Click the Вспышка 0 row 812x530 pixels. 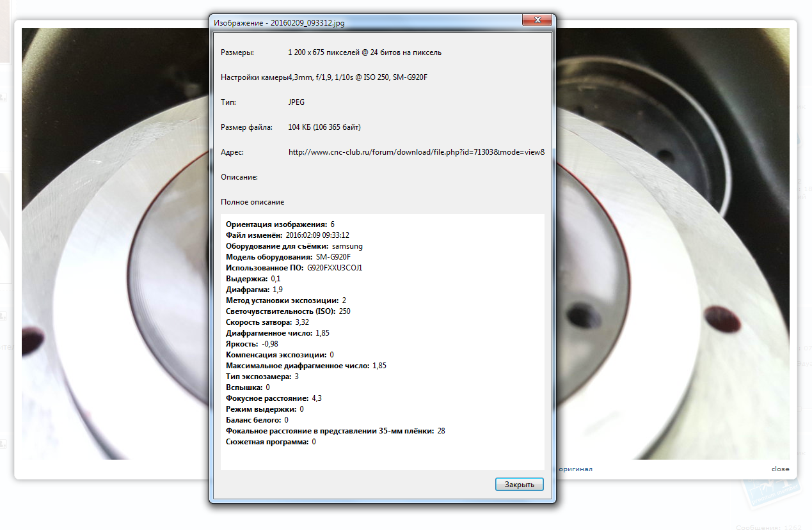coord(248,387)
